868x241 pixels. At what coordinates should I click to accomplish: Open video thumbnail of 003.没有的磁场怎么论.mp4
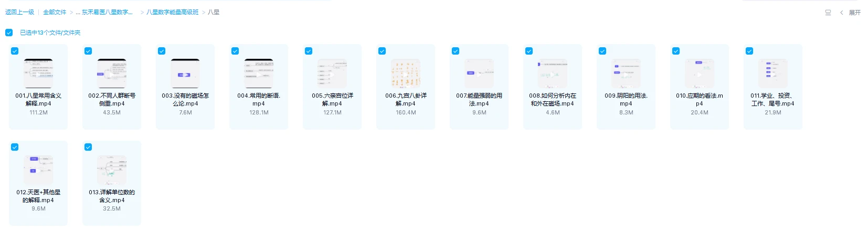[185, 74]
